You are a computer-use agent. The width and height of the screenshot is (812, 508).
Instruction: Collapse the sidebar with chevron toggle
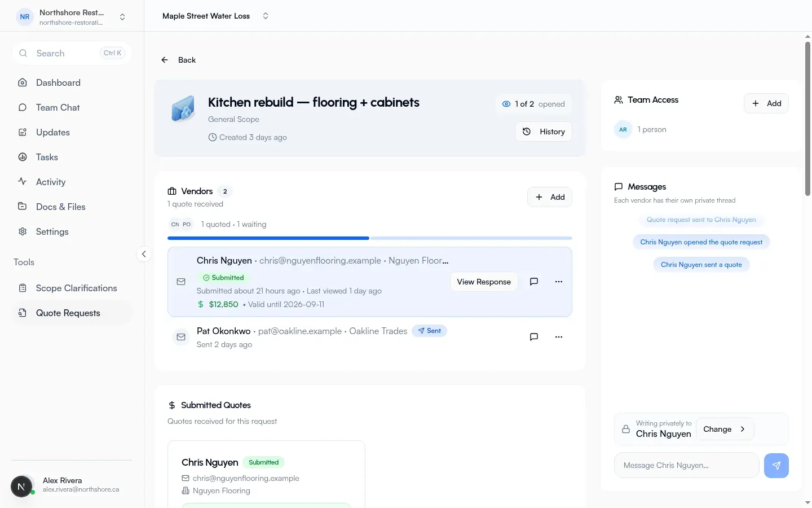click(144, 254)
